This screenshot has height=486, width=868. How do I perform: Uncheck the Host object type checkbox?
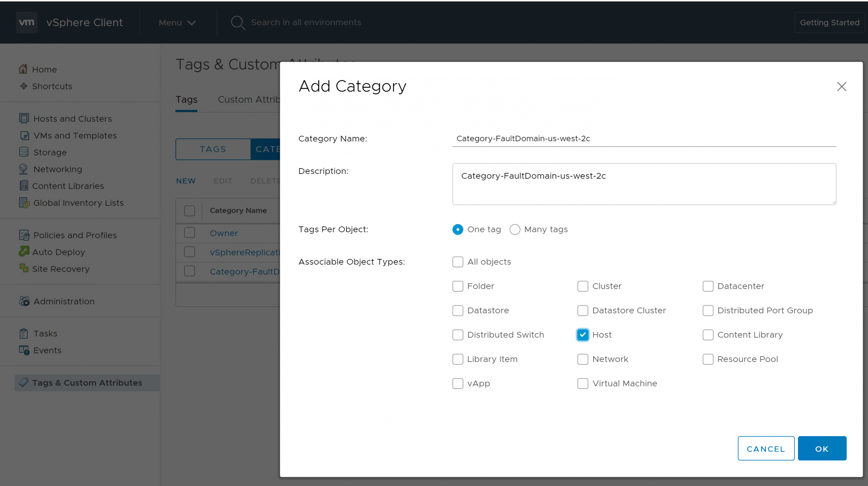point(583,335)
